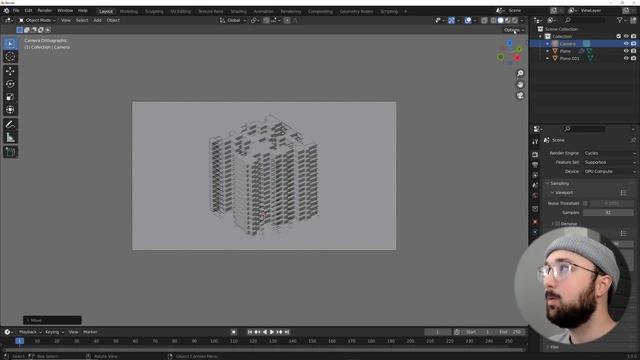This screenshot has height=360, width=640.
Task: Select the Measure tool
Action: 10,138
